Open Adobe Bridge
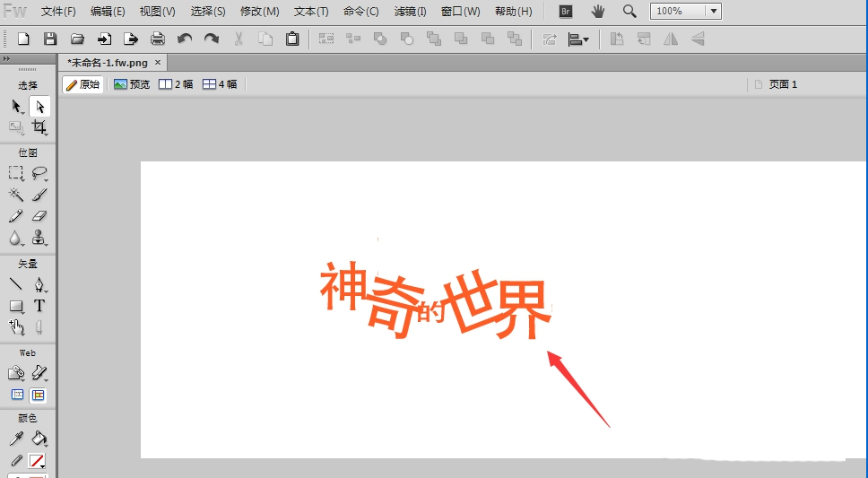 pyautogui.click(x=565, y=11)
